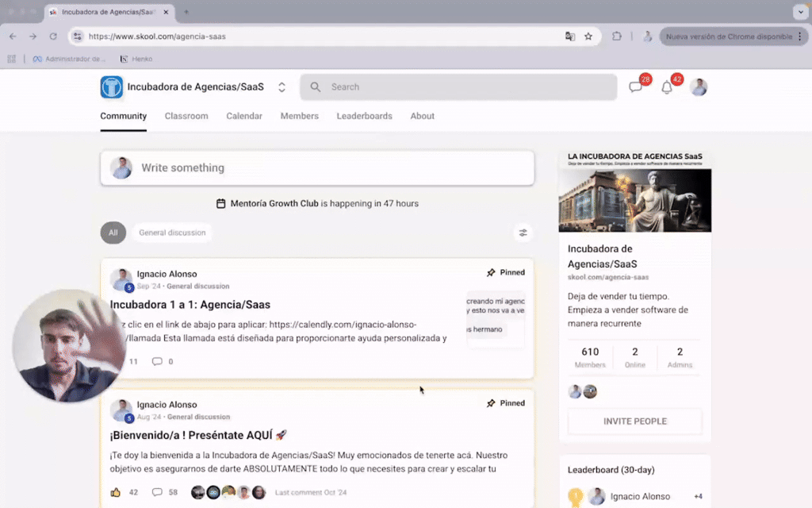Switch to the Leaderboards tab
This screenshot has height=508, width=812.
click(365, 116)
